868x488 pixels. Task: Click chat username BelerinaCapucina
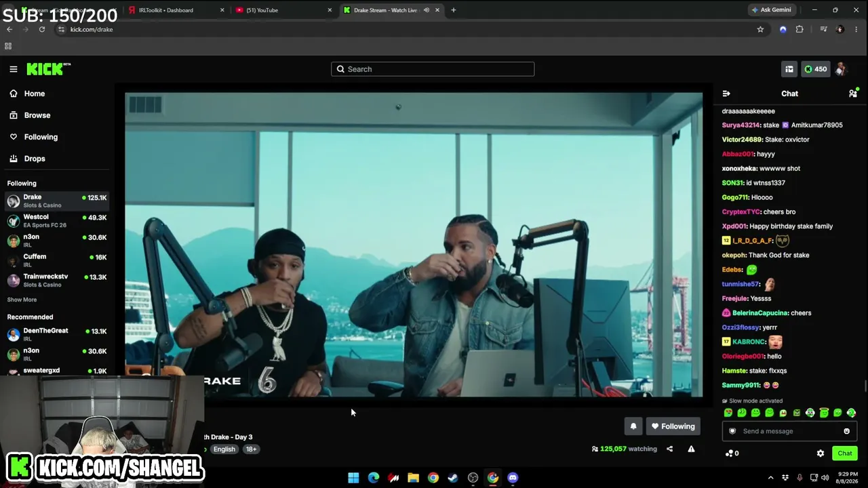click(760, 313)
